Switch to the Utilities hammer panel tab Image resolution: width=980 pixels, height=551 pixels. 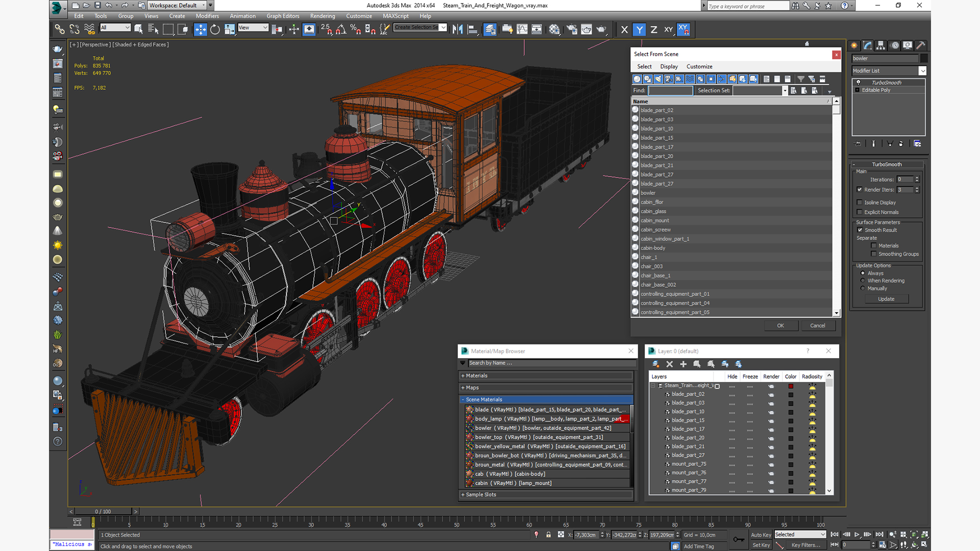[x=921, y=45]
